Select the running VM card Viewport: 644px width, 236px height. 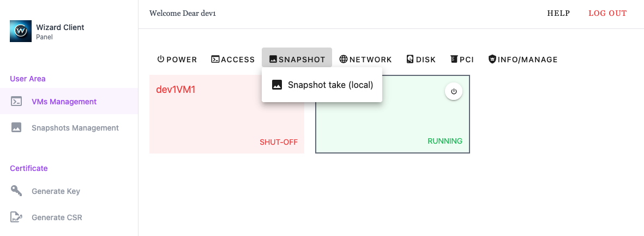coord(393,126)
